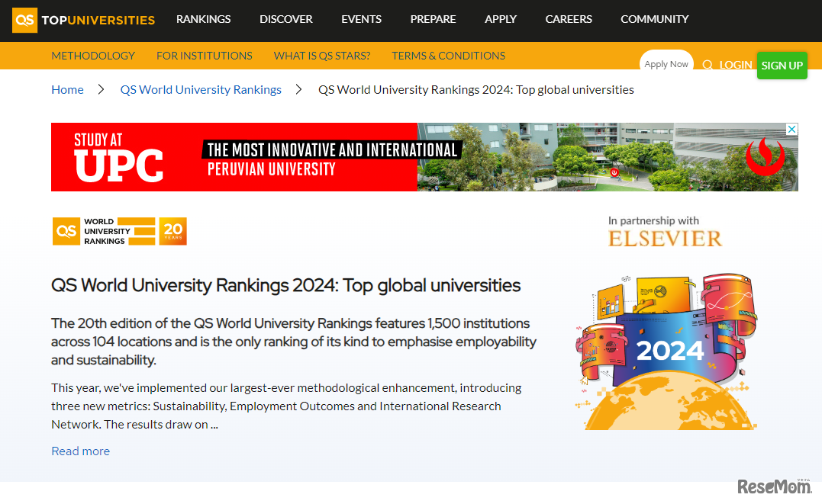Click the AdChoices icon on the ad banner
This screenshot has width=822, height=504.
[x=792, y=129]
